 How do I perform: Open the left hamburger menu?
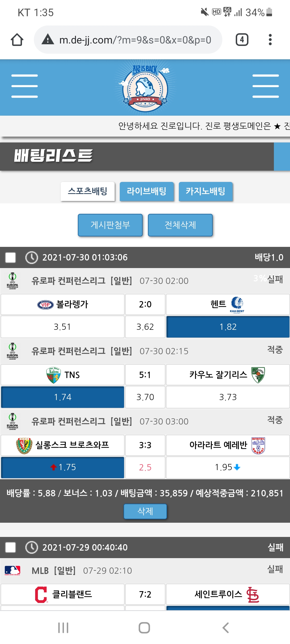(24, 86)
